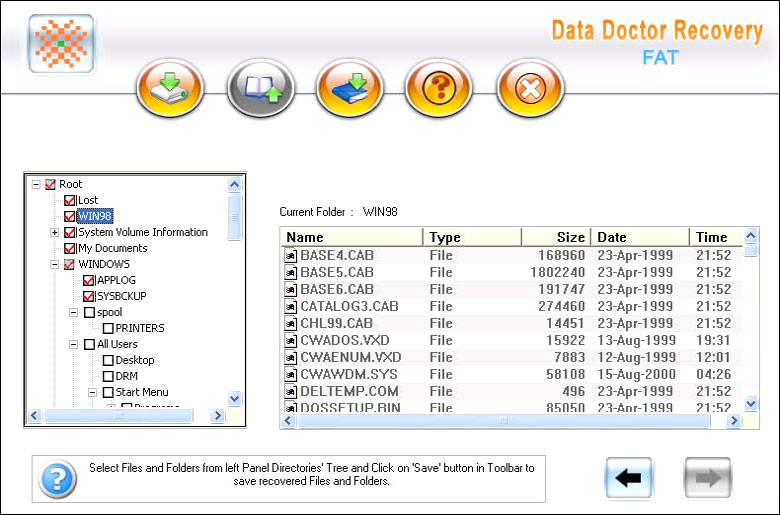Click the tree panel scroll right arrow
Image resolution: width=780 pixels, height=515 pixels.
[x=217, y=415]
